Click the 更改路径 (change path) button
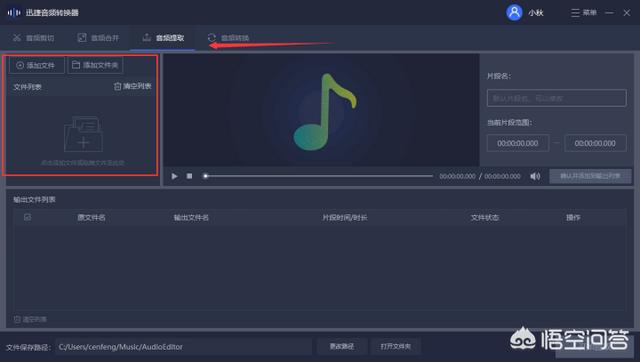 [342, 346]
